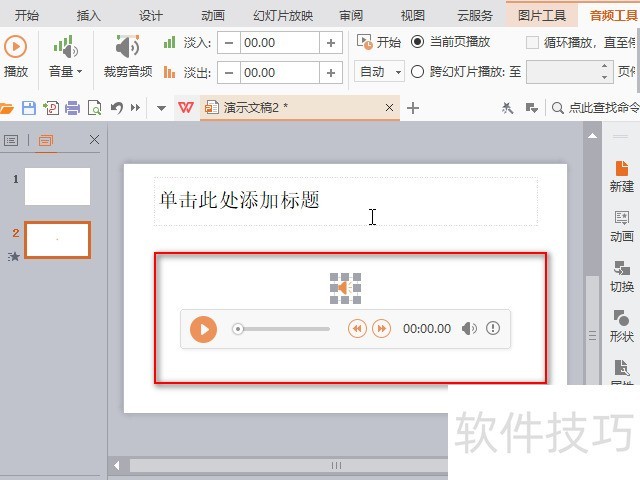The width and height of the screenshot is (640, 480).
Task: Open the 插入 ribbon tab
Action: point(89,16)
